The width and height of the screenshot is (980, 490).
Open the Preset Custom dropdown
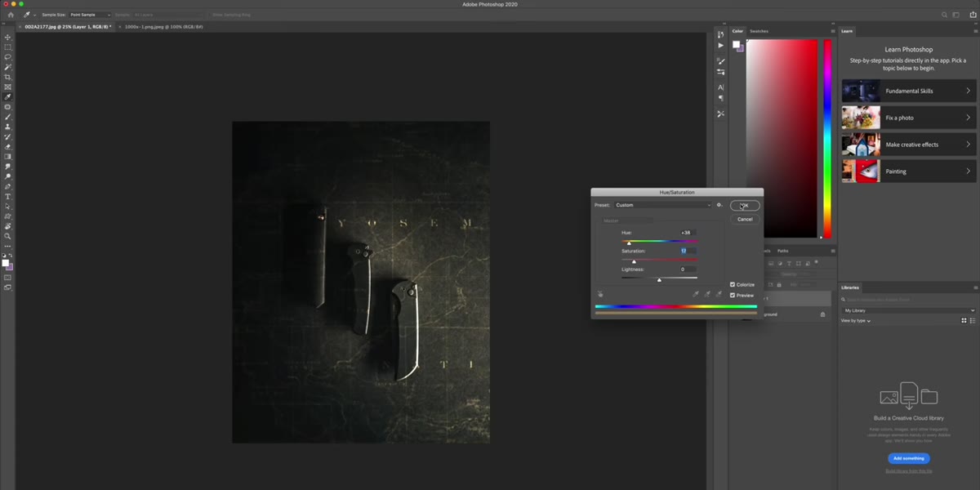point(662,205)
